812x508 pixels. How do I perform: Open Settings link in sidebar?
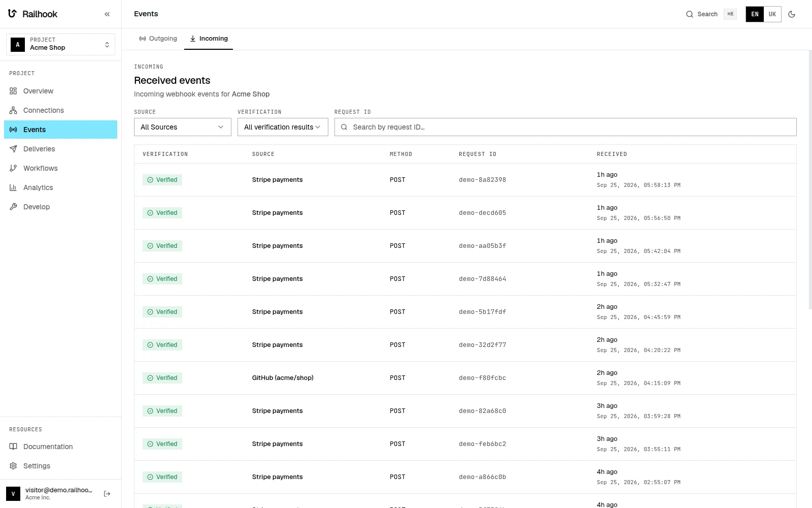pos(60,466)
